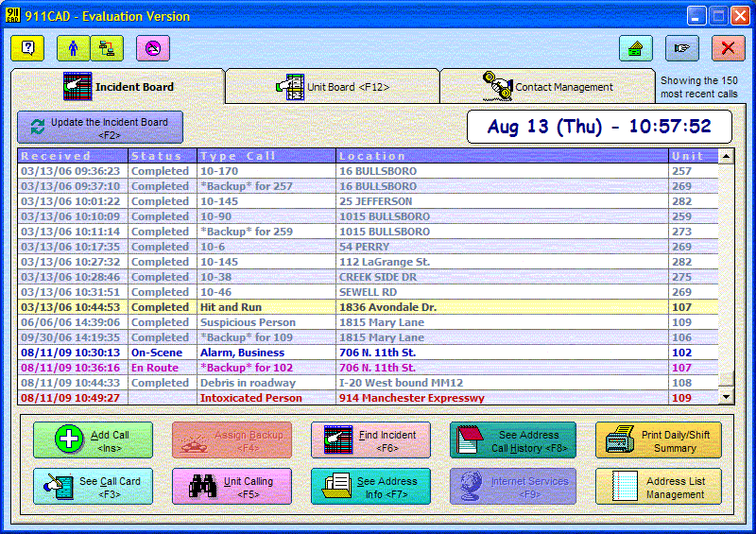Click the Add Call button

(x=92, y=440)
